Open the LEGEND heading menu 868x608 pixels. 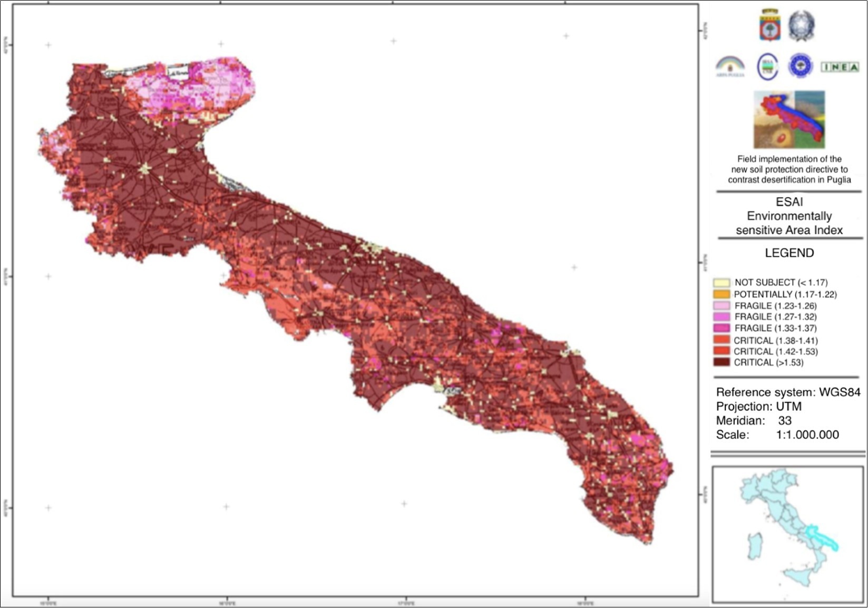[790, 253]
